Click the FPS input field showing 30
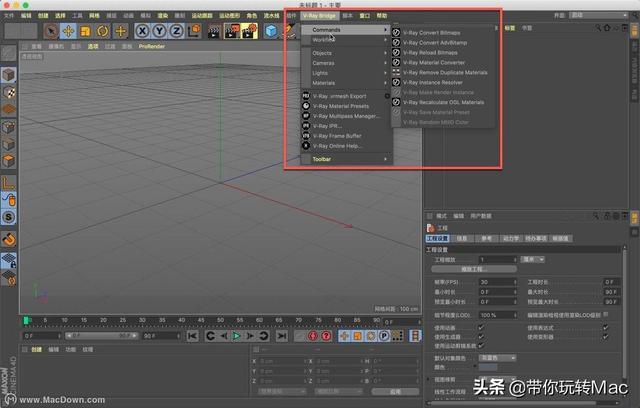This screenshot has width=640, height=408. click(x=498, y=282)
